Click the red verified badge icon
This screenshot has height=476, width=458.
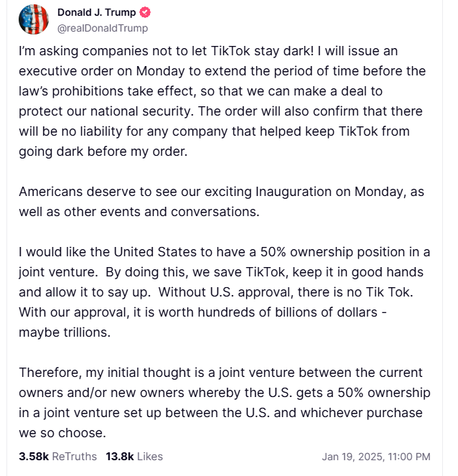(x=144, y=13)
